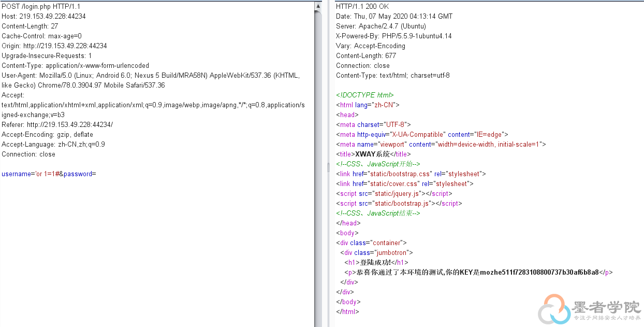Select the "Vary: Accept-Encoding" header
The width and height of the screenshot is (644, 327).
tap(371, 46)
